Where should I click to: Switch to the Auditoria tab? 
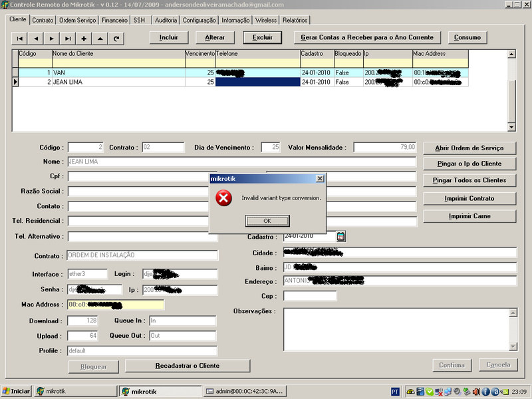166,21
